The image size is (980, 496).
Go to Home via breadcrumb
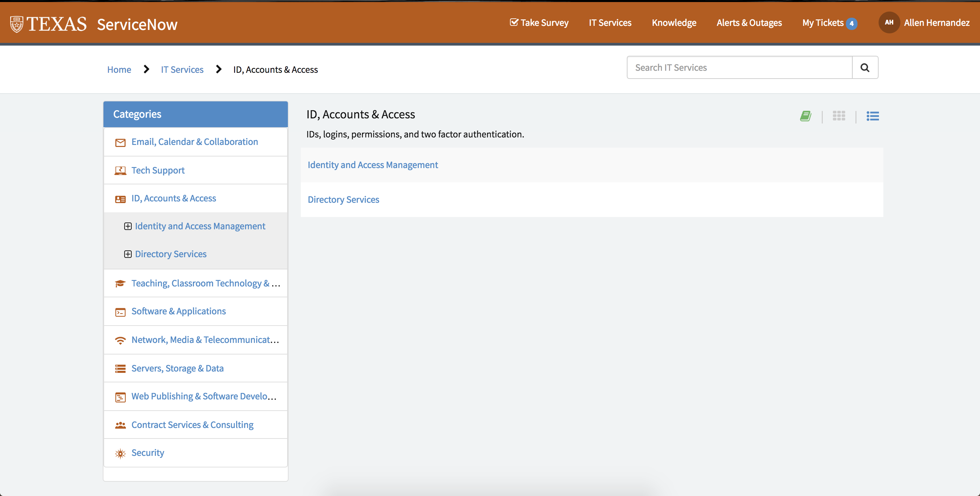point(119,70)
